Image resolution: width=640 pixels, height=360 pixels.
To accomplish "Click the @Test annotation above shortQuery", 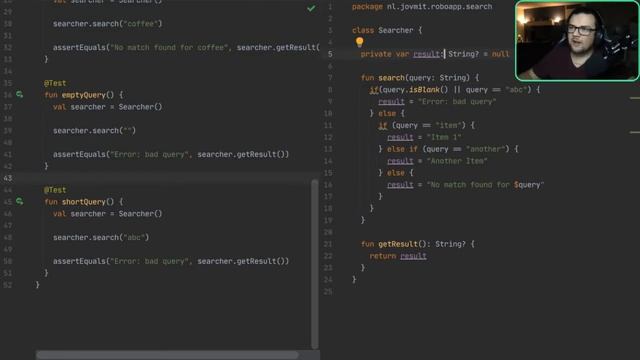I will click(x=55, y=190).
